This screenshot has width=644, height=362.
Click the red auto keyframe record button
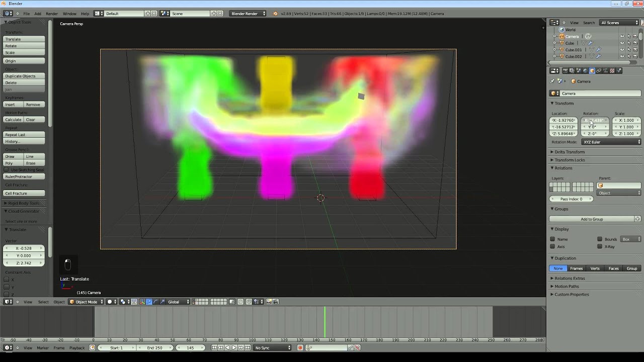pyautogui.click(x=300, y=347)
